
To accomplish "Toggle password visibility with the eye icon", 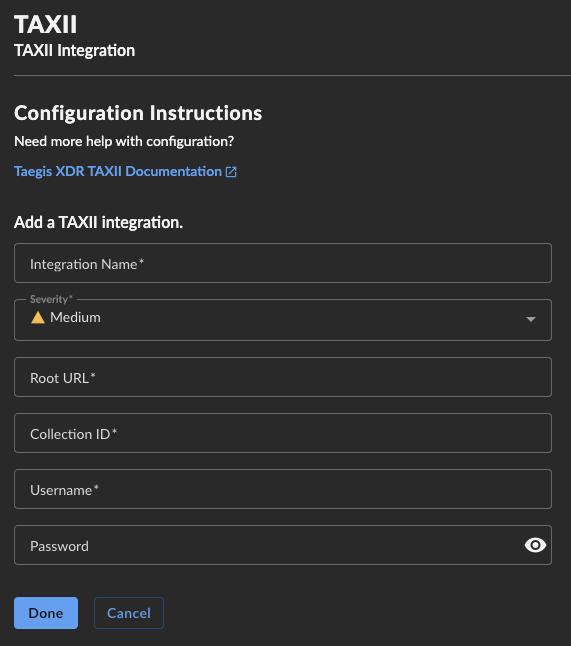I will point(535,545).
